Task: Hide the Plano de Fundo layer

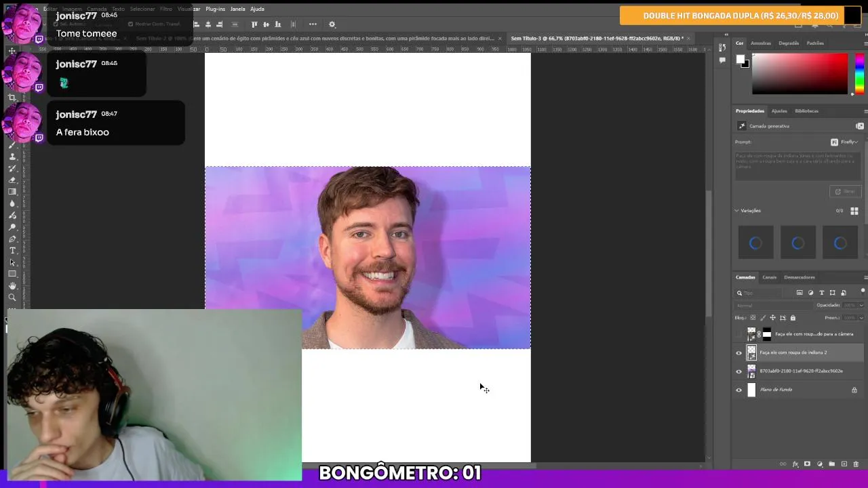Action: point(739,390)
